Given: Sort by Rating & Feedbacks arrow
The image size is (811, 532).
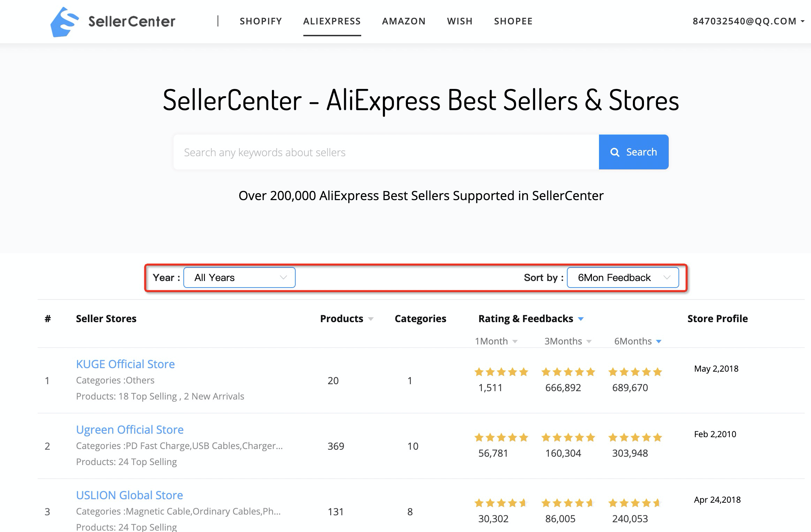Looking at the screenshot, I should [581, 319].
